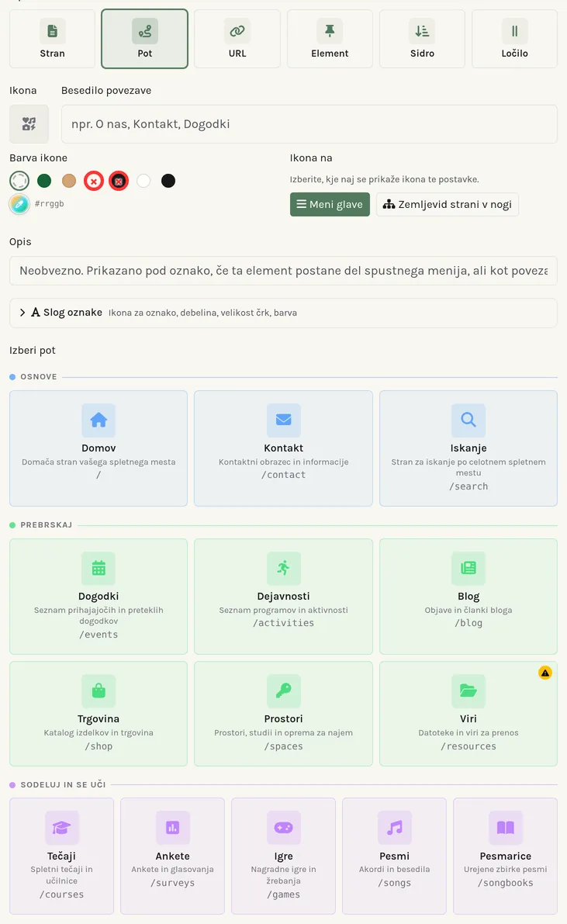Pick the dark green icon color swatch
The image size is (567, 924).
click(x=44, y=180)
